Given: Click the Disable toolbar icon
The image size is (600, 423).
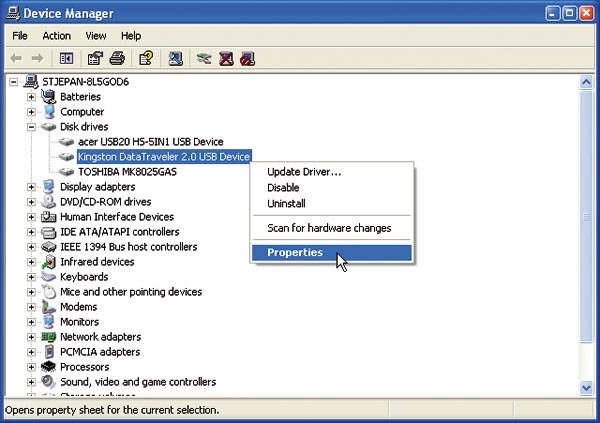Looking at the screenshot, I should point(247,58).
